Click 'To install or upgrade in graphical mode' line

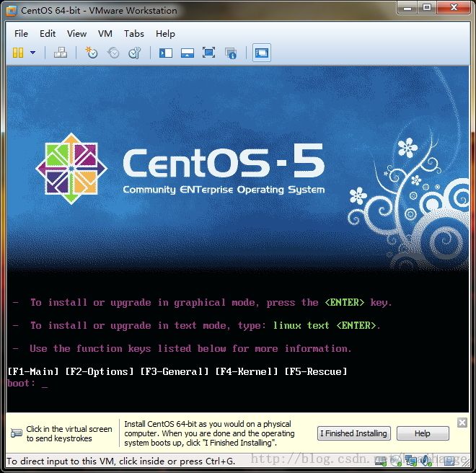click(x=202, y=303)
